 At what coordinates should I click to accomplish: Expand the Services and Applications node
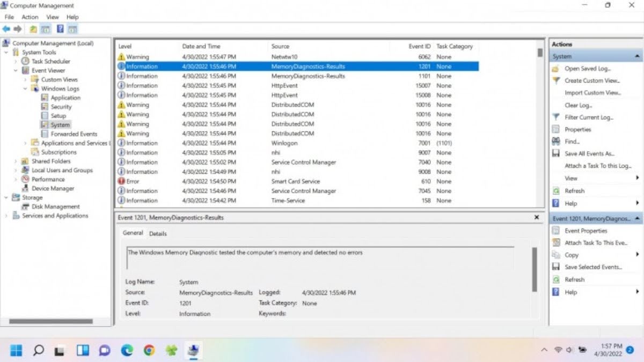pos(6,216)
